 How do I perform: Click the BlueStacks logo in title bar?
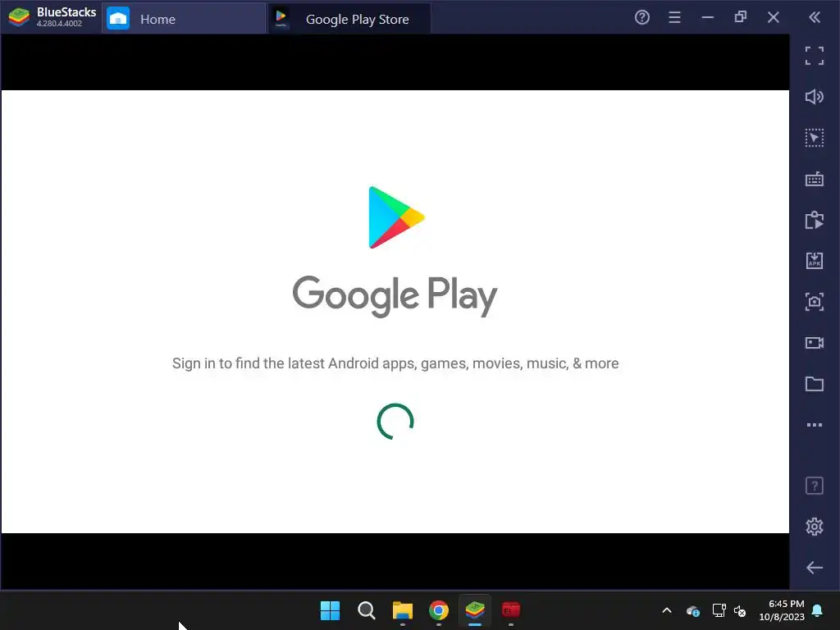pyautogui.click(x=19, y=17)
